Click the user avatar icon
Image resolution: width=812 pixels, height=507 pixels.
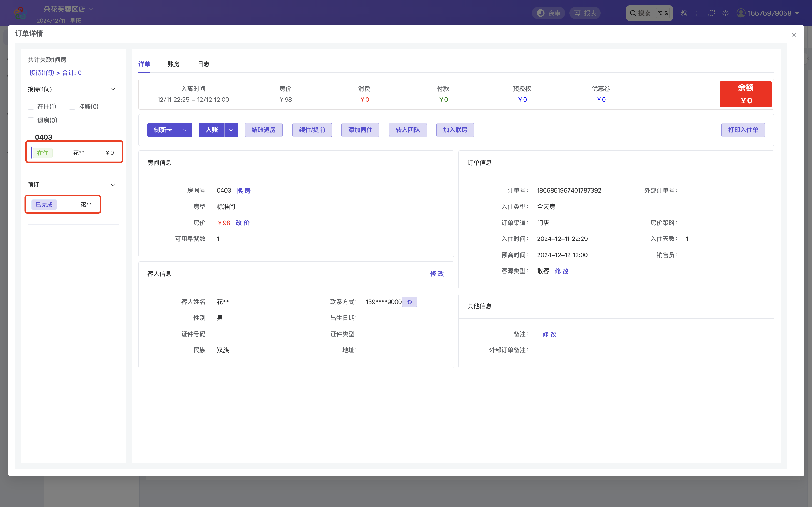(x=741, y=13)
